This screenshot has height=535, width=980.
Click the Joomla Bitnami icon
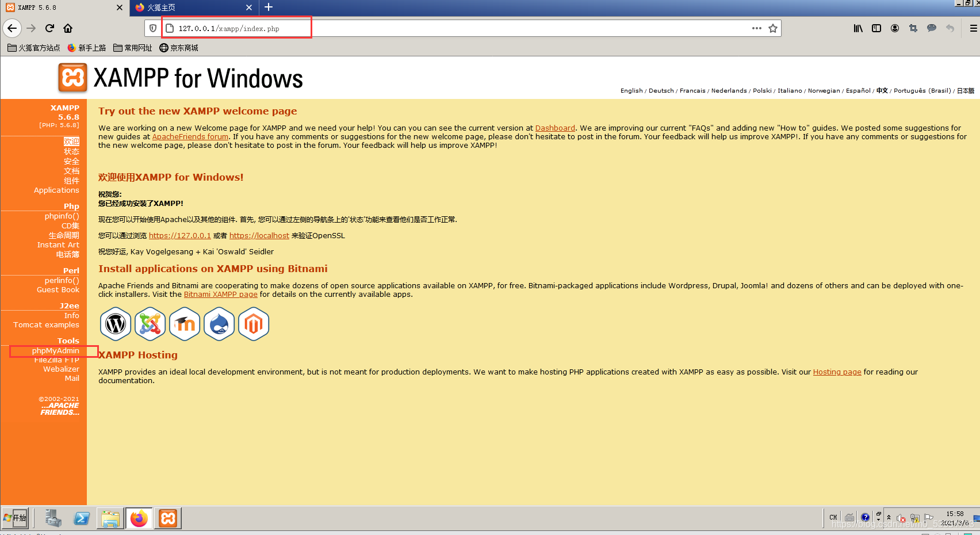[150, 324]
